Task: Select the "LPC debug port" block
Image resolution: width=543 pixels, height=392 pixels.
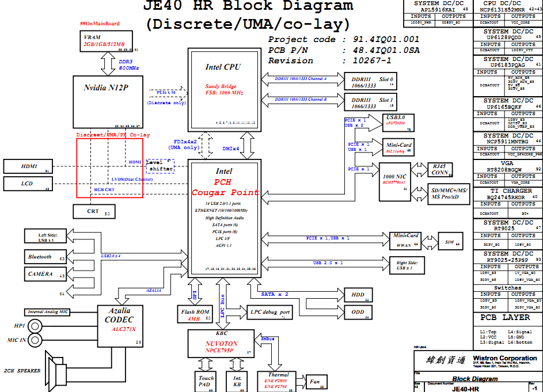Action: pos(269,312)
